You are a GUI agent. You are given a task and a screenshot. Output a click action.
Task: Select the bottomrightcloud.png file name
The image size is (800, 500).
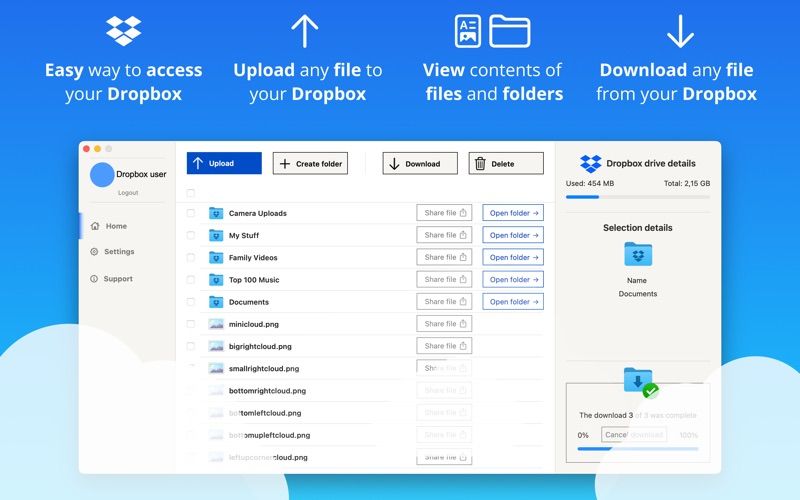(267, 391)
